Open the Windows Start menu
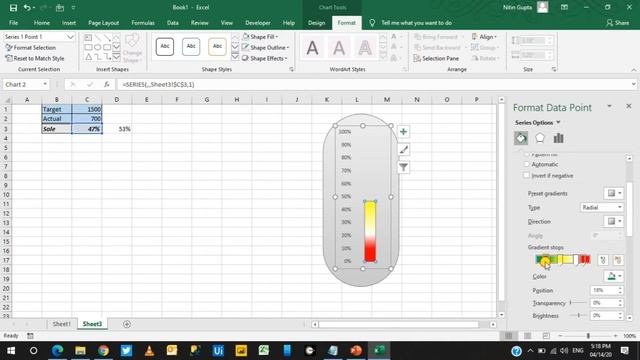 point(11,351)
